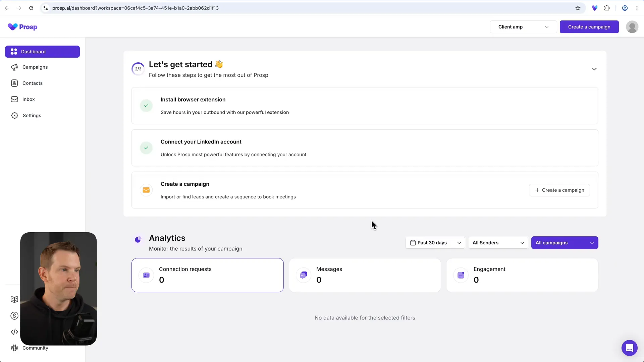Open the code brackets API icon
644x362 pixels.
click(x=14, y=332)
